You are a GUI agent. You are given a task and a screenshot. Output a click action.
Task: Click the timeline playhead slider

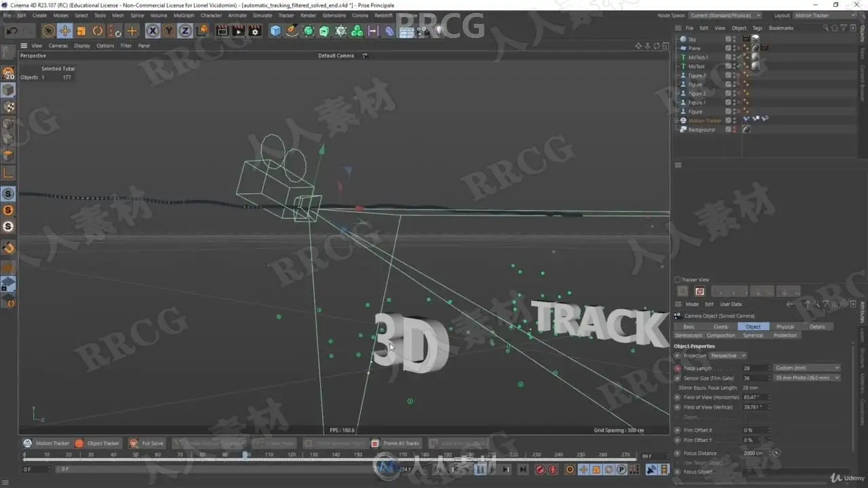pyautogui.click(x=245, y=455)
